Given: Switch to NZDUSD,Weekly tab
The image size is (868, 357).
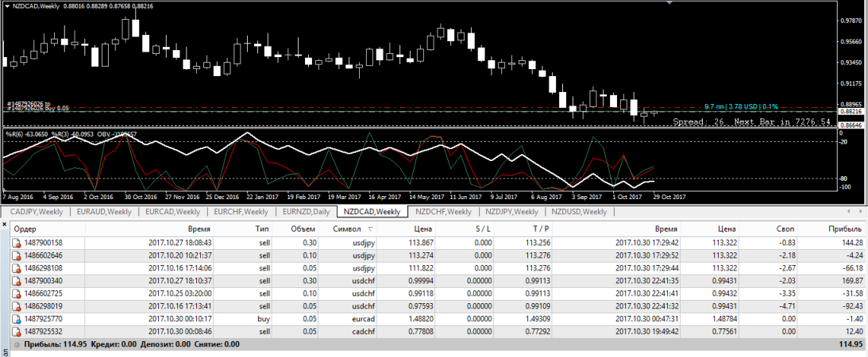Looking at the screenshot, I should point(581,212).
